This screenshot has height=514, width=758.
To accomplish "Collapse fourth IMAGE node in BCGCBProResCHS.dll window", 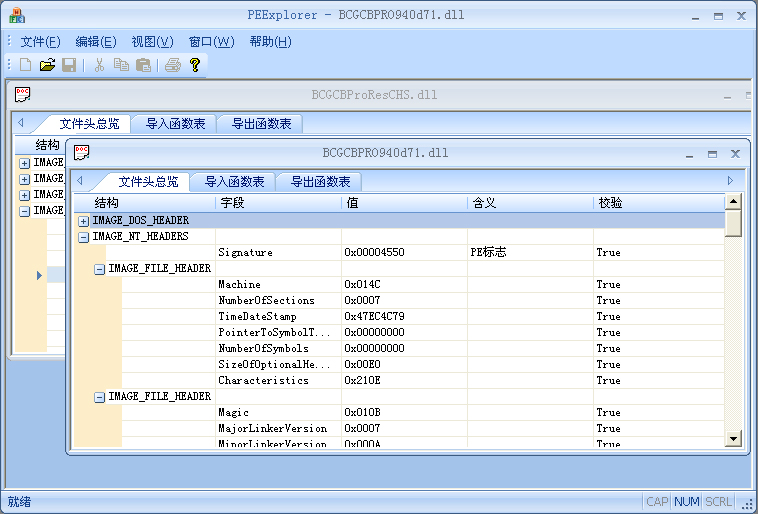I will 24,211.
